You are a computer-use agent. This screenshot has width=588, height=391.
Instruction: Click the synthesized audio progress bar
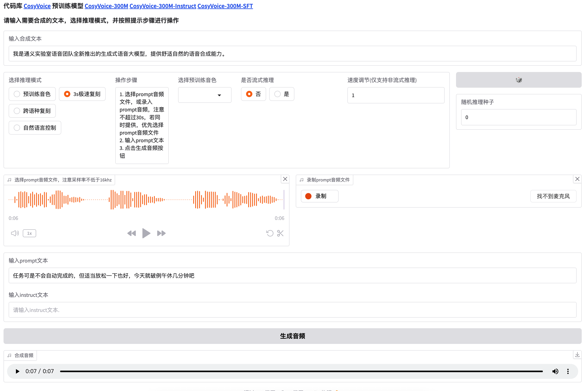point(301,371)
